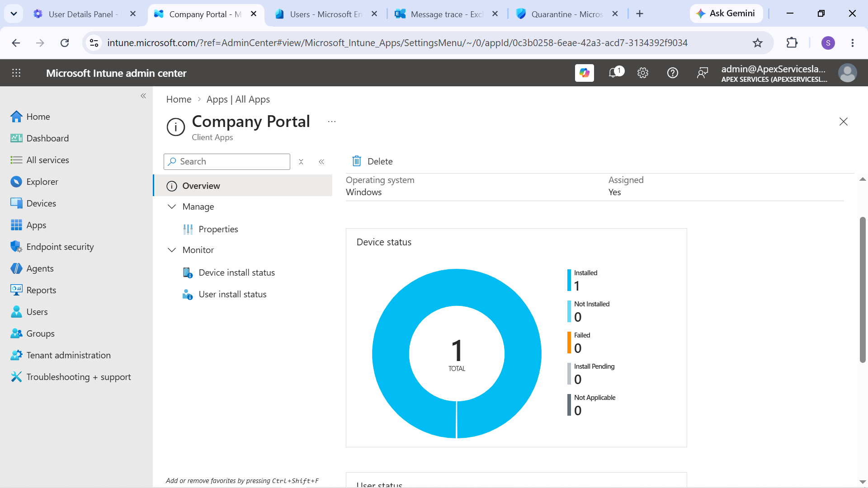Close the Quarantine browser tab
Viewport: 868px width, 488px height.
[x=615, y=14]
